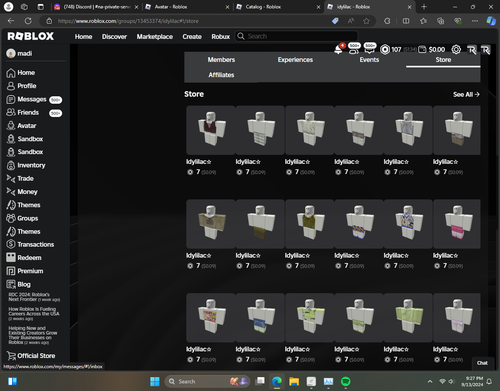Image resolution: width=500 pixels, height=391 pixels.
Task: Open Transactions in the left sidebar
Action: tap(30, 244)
